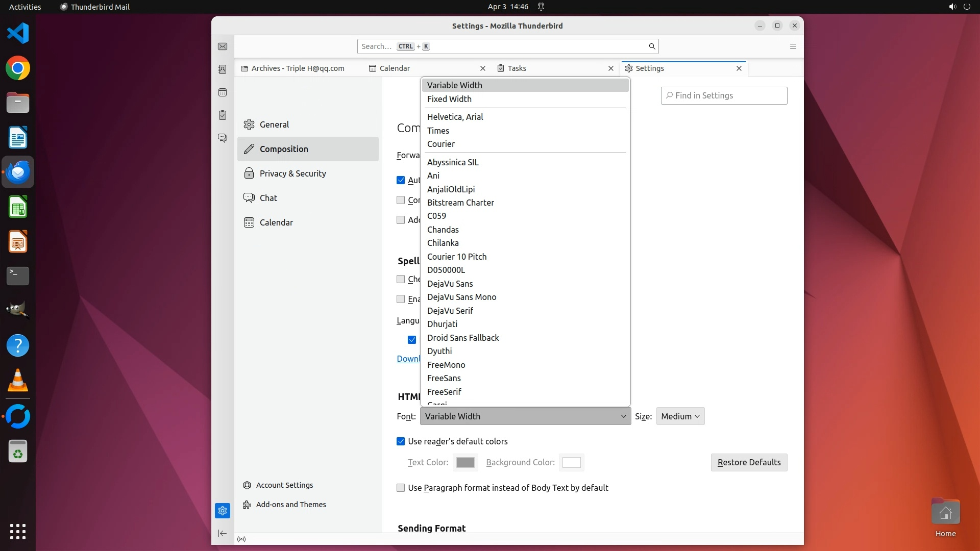Toggle Use reader's default colors checkbox
980x551 pixels.
click(x=401, y=441)
